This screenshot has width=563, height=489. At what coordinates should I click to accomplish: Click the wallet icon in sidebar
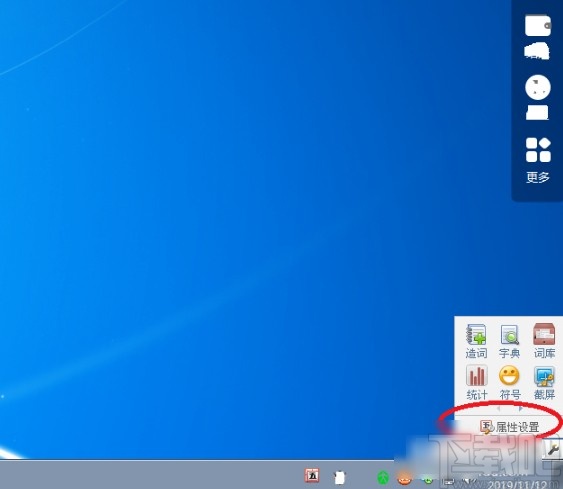pyautogui.click(x=538, y=25)
